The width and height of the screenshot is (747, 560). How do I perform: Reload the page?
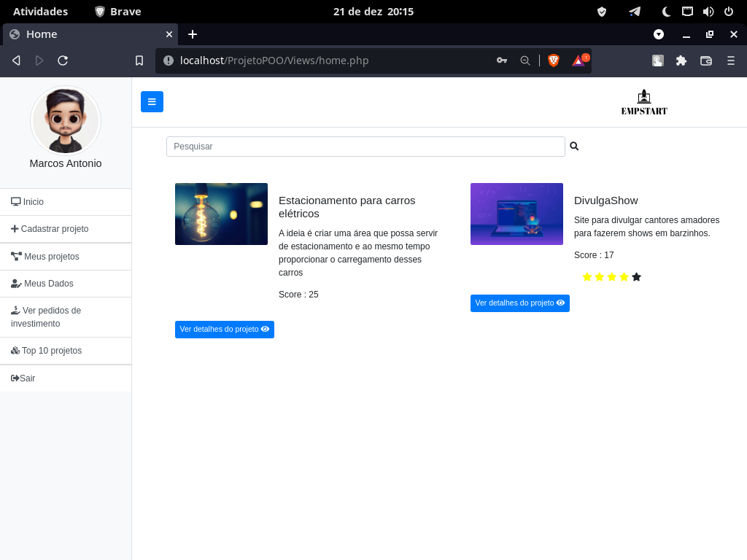coord(63,61)
